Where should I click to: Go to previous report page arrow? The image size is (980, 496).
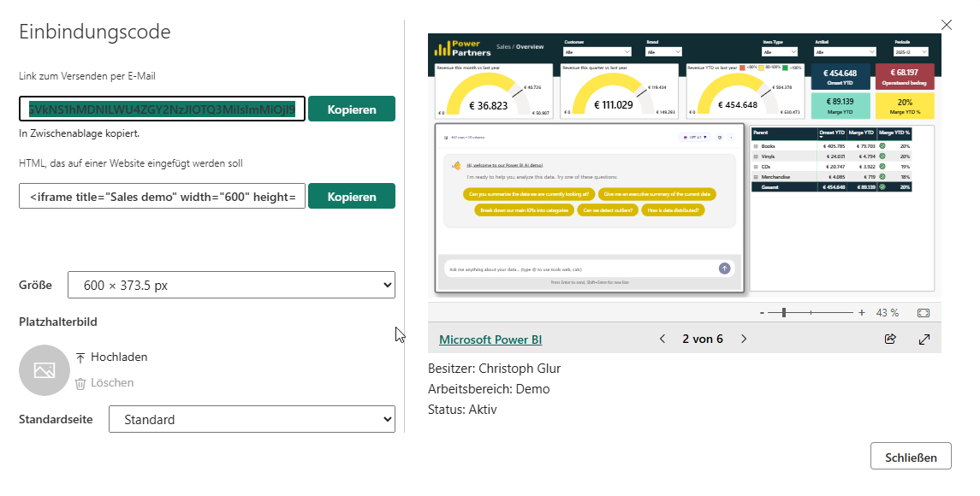click(662, 339)
